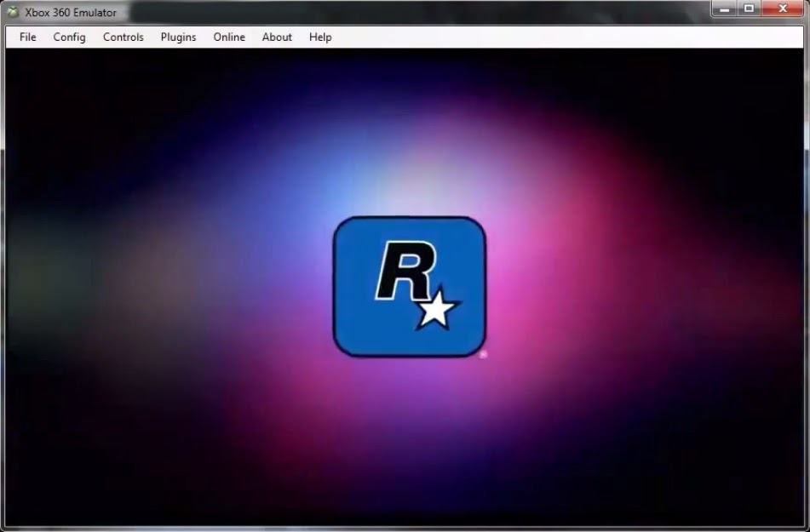This screenshot has width=810, height=532.
Task: Open the Help menu
Action: point(320,37)
